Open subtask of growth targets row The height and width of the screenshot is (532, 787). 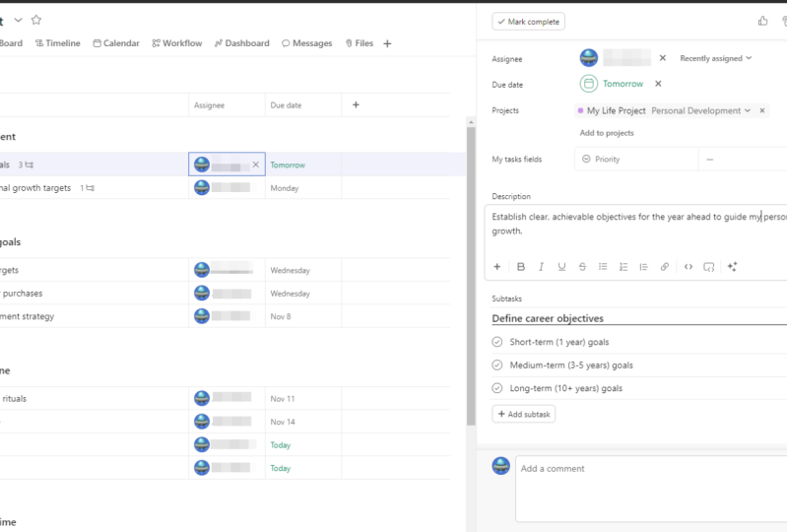(87, 188)
